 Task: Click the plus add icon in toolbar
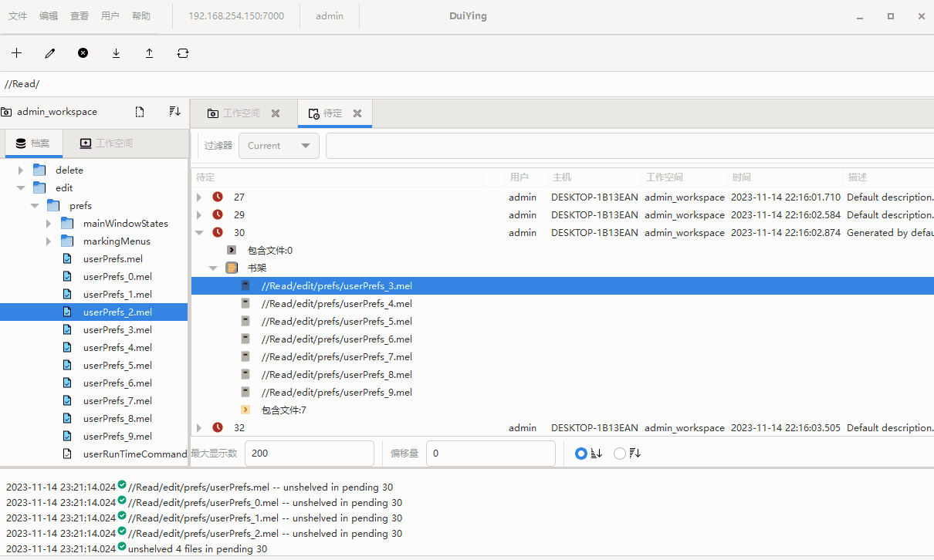click(x=17, y=53)
